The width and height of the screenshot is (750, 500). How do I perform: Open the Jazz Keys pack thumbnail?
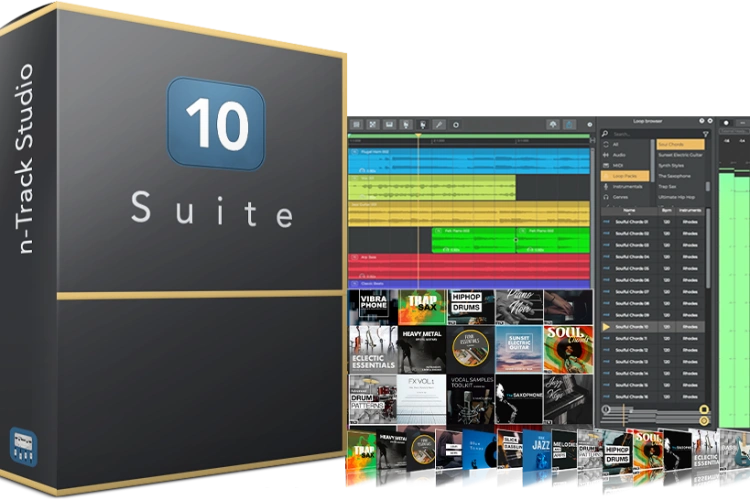(568, 400)
